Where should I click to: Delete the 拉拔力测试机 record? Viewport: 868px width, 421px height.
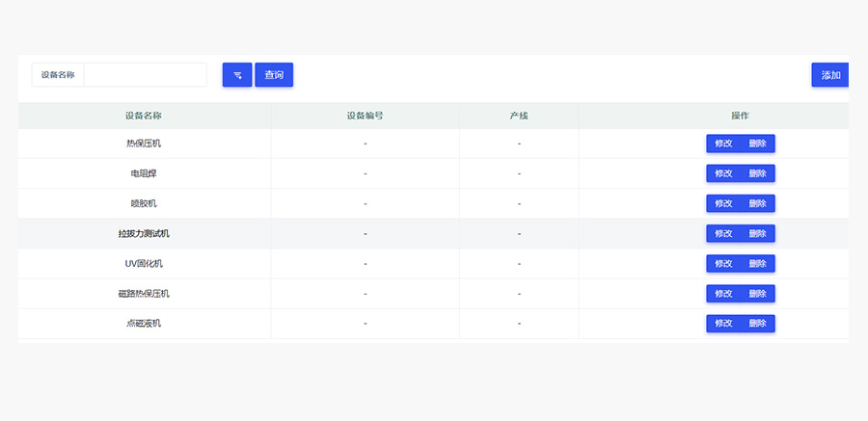757,233
